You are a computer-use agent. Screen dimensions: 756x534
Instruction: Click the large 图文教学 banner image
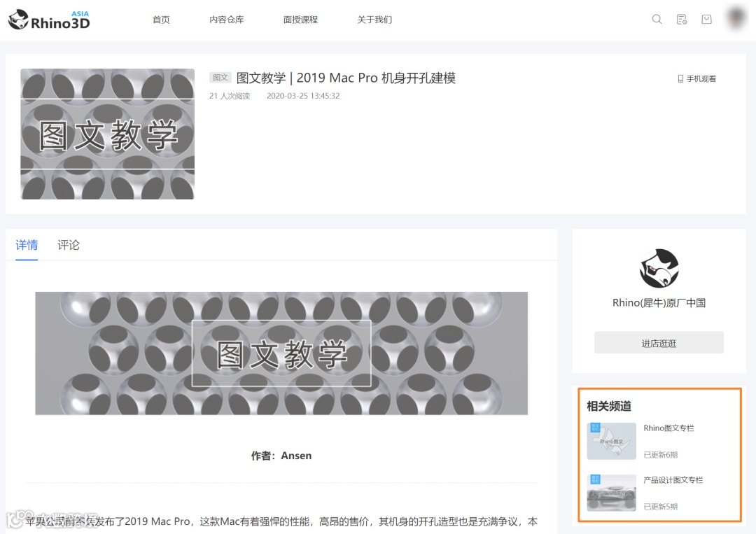[x=281, y=353]
